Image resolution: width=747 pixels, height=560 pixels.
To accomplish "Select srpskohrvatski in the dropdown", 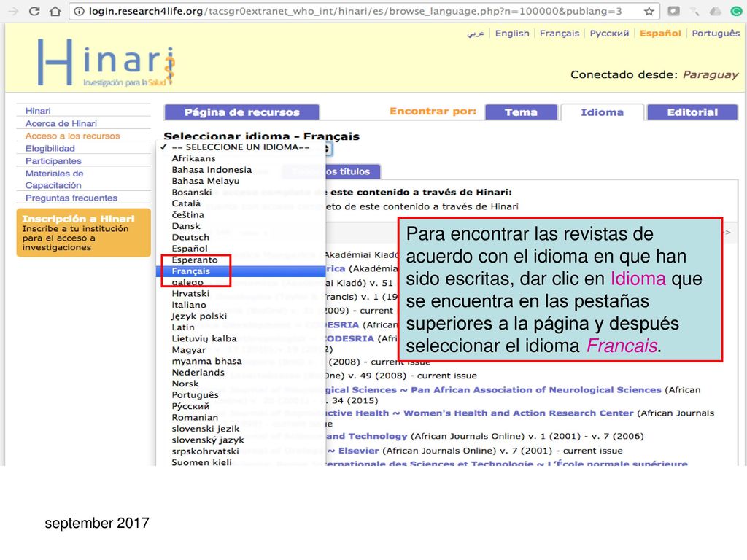I will click(241, 451).
